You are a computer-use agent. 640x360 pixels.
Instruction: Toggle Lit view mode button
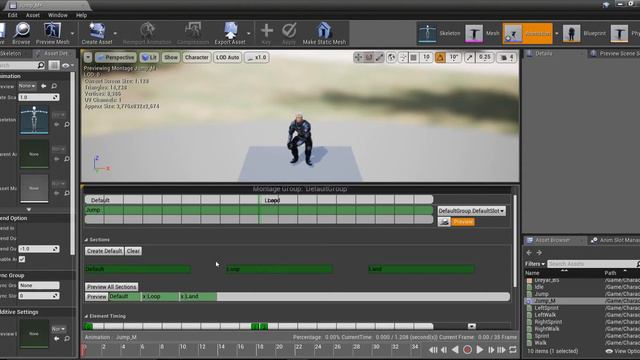pos(149,58)
